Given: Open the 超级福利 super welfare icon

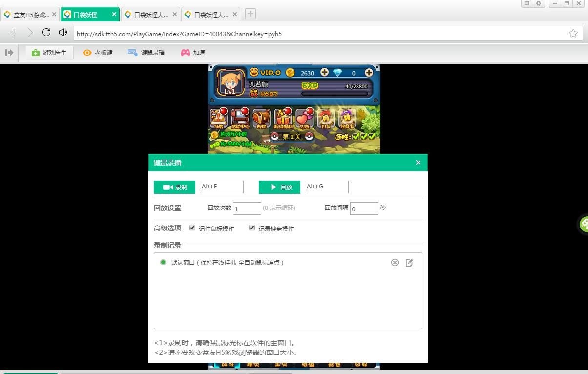Looking at the screenshot, I should tap(283, 118).
